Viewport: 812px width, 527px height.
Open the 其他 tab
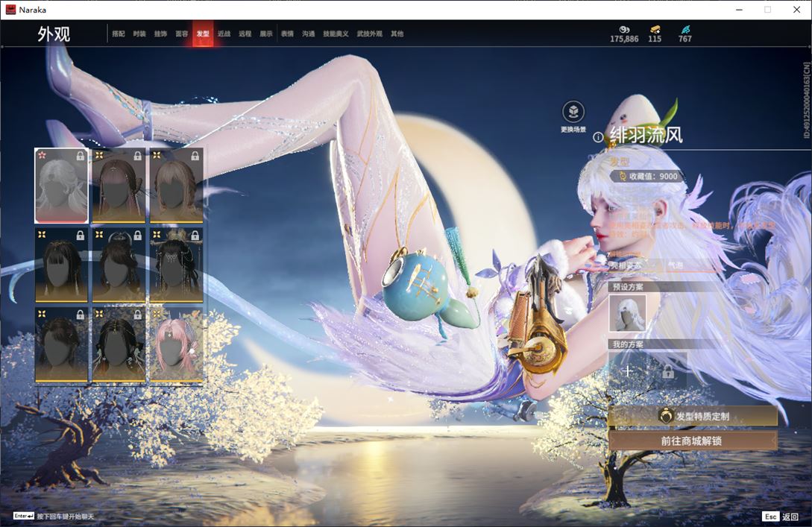click(x=397, y=34)
